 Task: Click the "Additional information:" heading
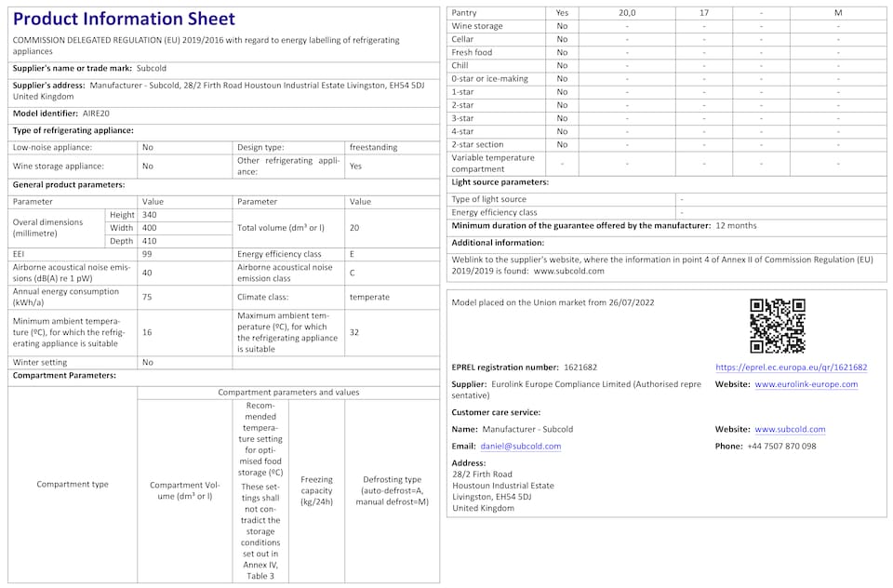tap(498, 243)
